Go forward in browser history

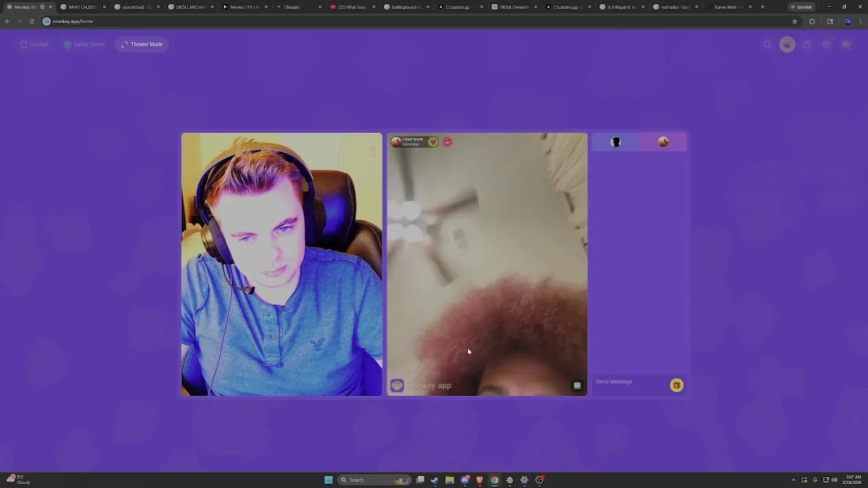(x=19, y=21)
